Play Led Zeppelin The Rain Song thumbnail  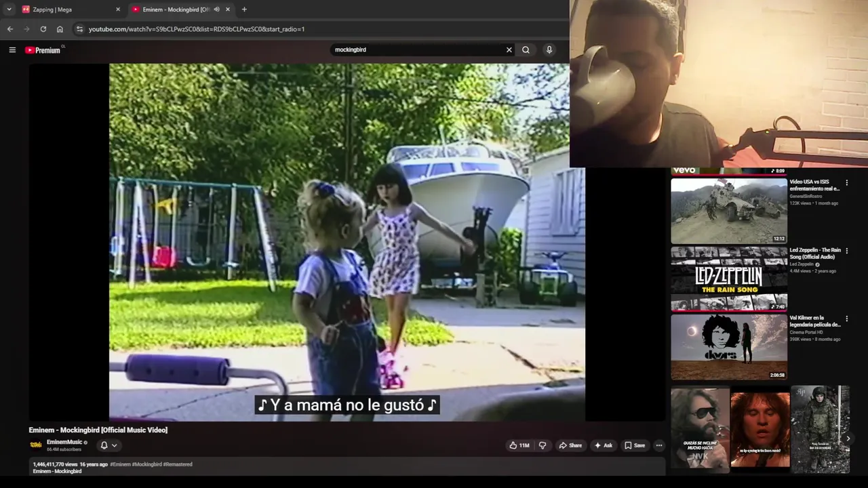[x=729, y=279]
